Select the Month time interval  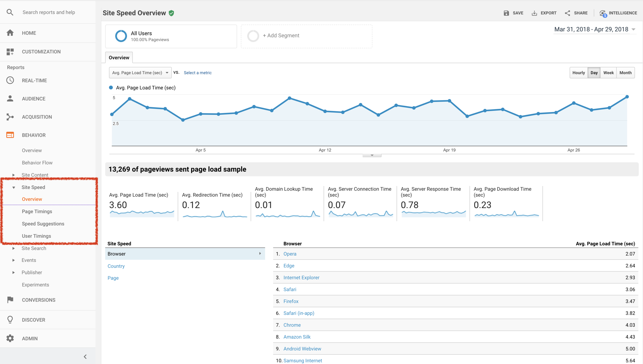[625, 73]
